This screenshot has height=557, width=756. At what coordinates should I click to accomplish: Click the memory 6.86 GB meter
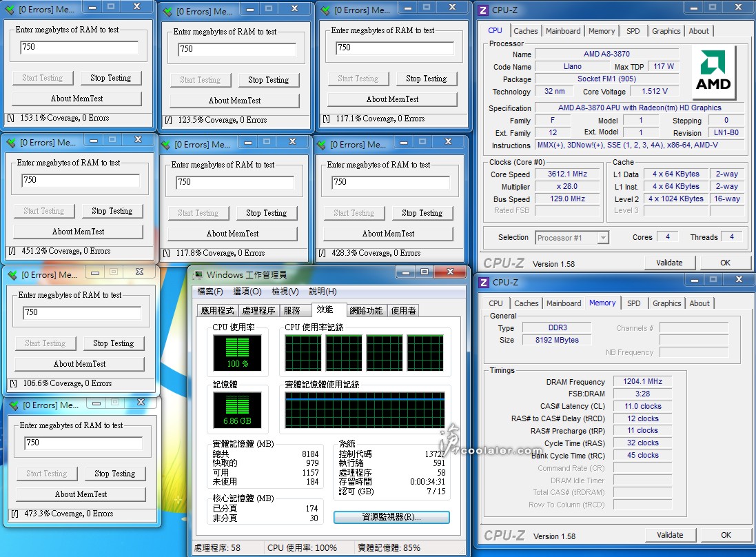coord(237,410)
